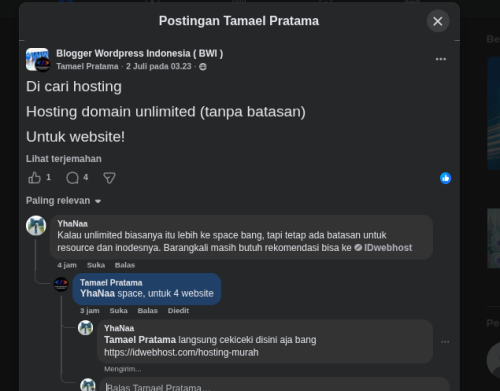Viewport: 500px width, 391px height.
Task: Close the Postingan Tamael Pratama dialog
Action: pos(438,21)
